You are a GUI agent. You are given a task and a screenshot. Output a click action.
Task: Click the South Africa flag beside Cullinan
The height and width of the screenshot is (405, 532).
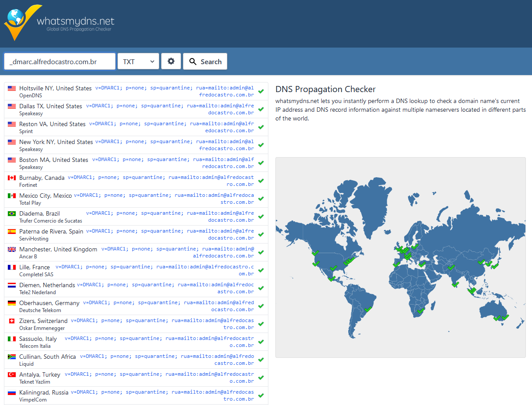pos(12,357)
